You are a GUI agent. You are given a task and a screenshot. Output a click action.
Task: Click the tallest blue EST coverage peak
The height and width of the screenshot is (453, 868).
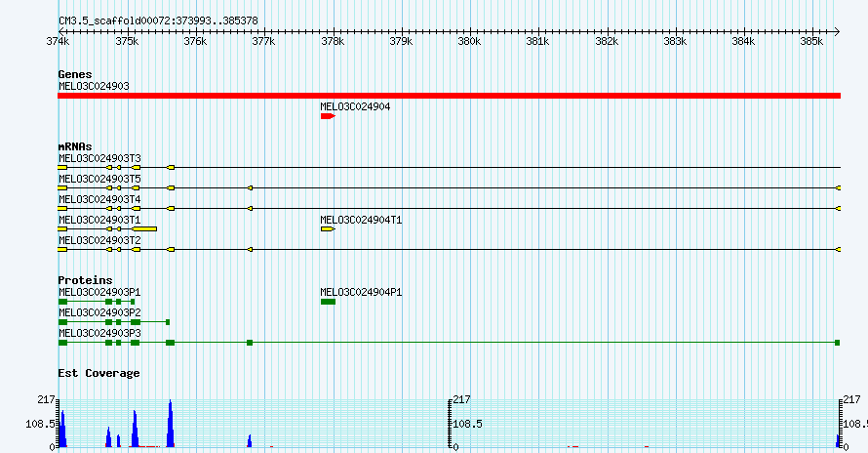170,424
